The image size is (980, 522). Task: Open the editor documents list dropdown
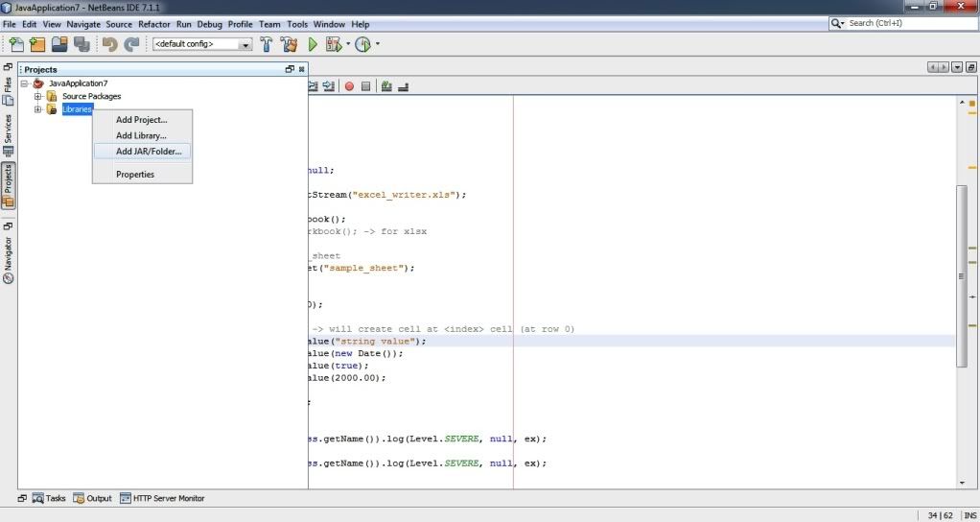click(957, 67)
